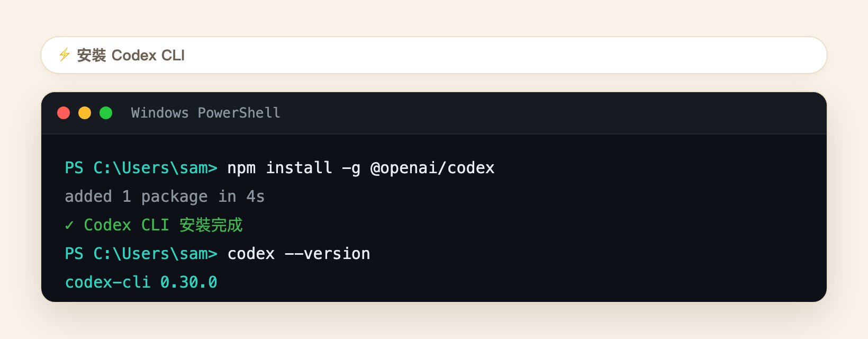Click the --version flag text
868x339 pixels.
(328, 254)
